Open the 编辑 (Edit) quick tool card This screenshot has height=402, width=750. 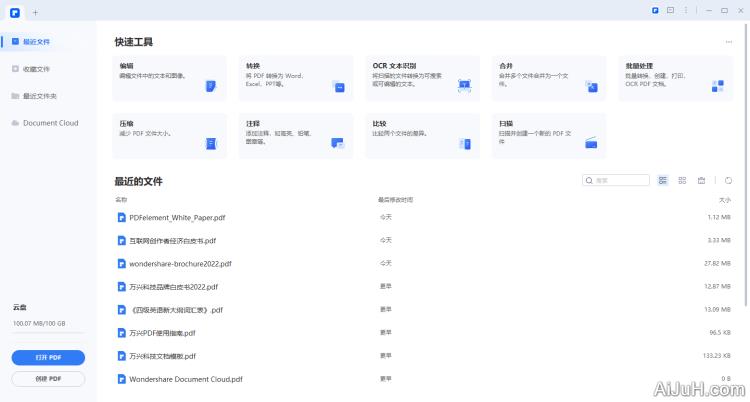[169, 78]
